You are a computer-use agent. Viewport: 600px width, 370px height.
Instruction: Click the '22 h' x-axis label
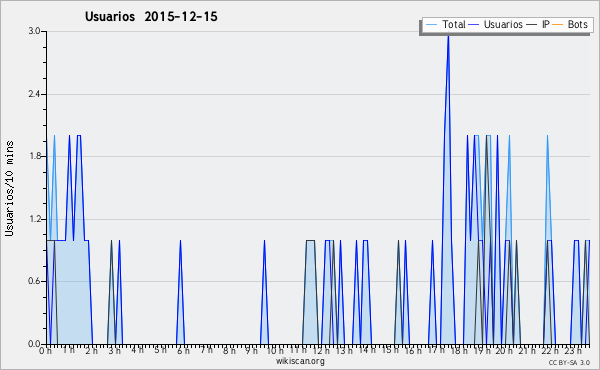click(x=550, y=351)
